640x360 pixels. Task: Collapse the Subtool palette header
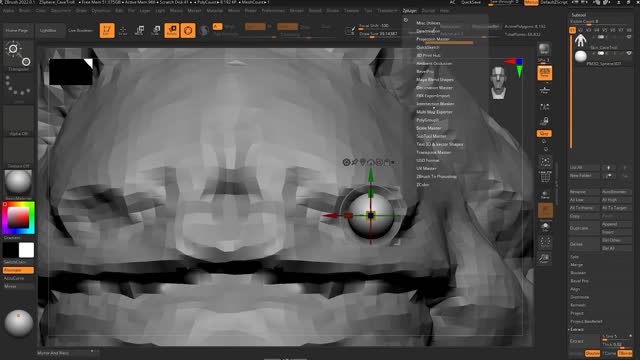click(x=578, y=15)
